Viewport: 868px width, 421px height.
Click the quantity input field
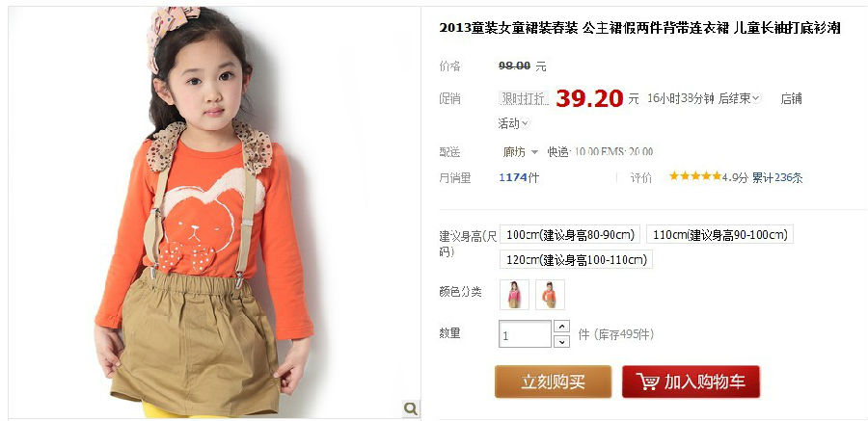(x=525, y=334)
